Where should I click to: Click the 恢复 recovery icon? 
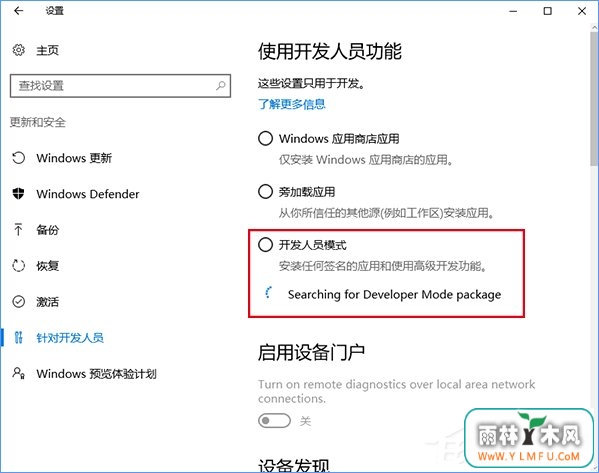pyautogui.click(x=18, y=266)
